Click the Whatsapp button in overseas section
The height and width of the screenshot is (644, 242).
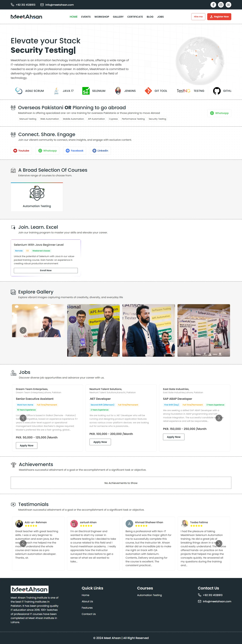[x=219, y=113]
